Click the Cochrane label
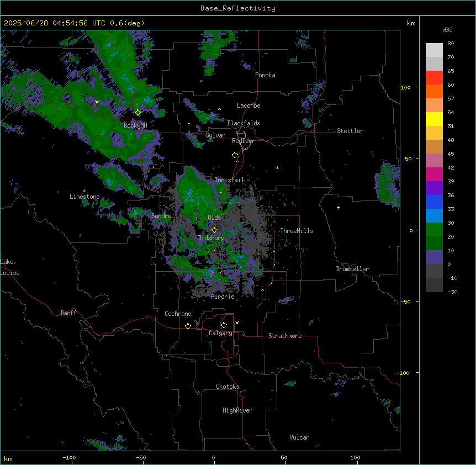The image size is (476, 465). tap(178, 314)
